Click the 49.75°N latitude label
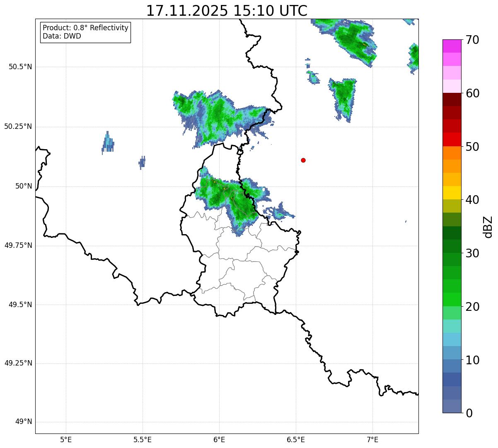 (18, 245)
